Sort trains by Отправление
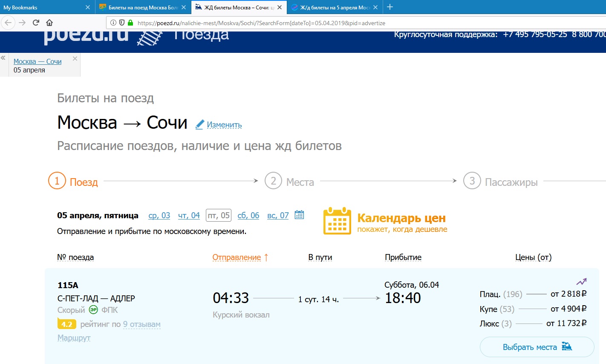606x364 pixels. pyautogui.click(x=237, y=257)
